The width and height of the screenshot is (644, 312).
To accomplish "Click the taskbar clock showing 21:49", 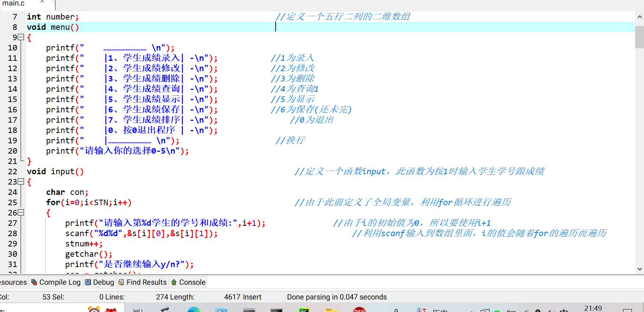I will (x=593, y=308).
